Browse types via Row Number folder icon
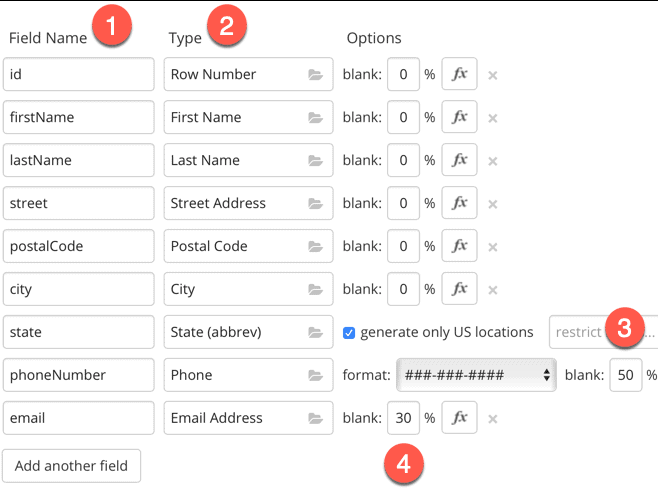 coord(316,75)
